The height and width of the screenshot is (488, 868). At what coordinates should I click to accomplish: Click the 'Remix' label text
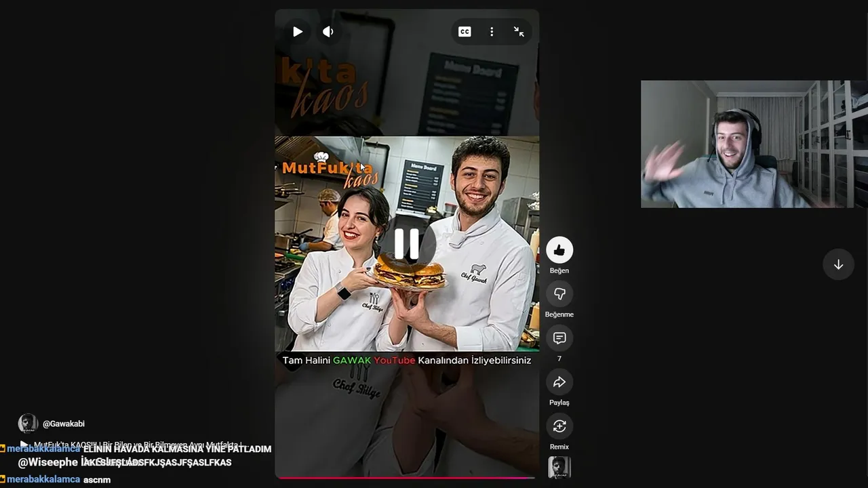[x=559, y=447]
